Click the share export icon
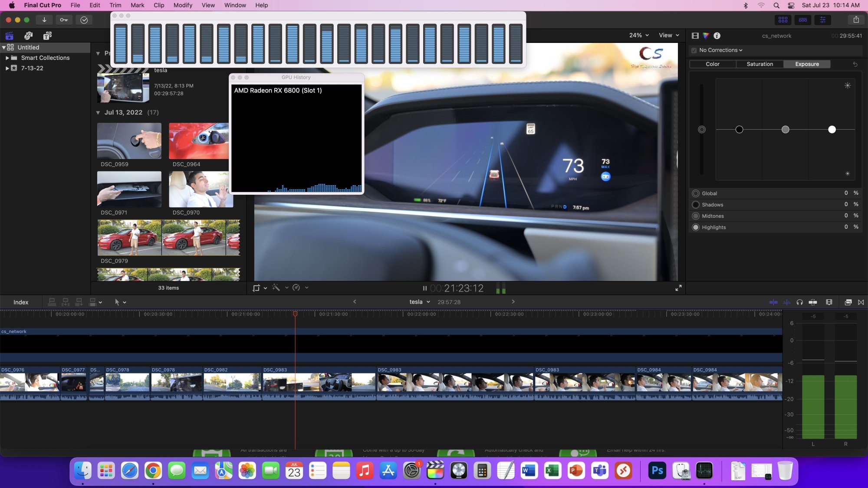The height and width of the screenshot is (488, 868). (x=856, y=20)
